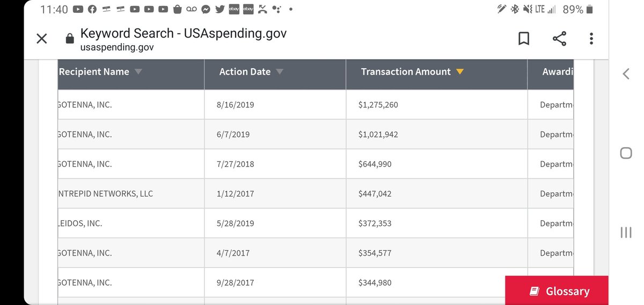The width and height of the screenshot is (644, 305).
Task: Open the LEIDOS, INC. recipient row
Action: (x=316, y=223)
